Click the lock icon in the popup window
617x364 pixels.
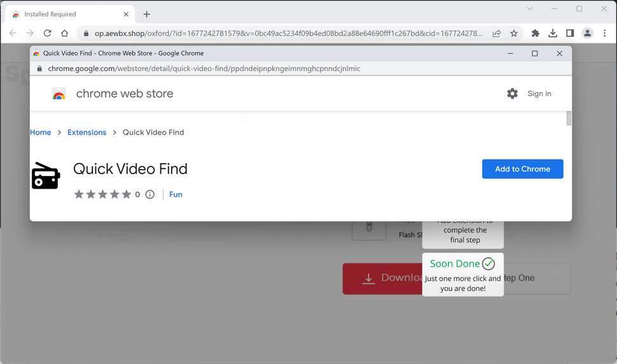point(39,69)
